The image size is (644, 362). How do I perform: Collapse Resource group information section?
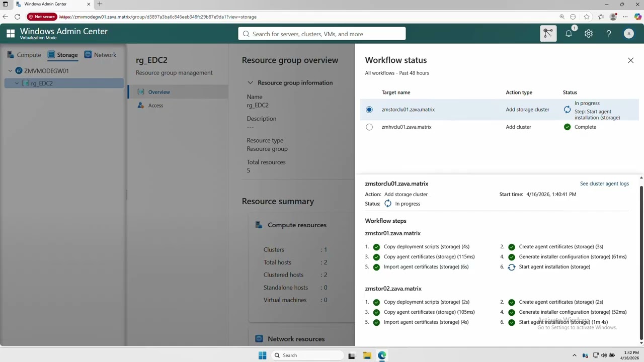click(250, 83)
